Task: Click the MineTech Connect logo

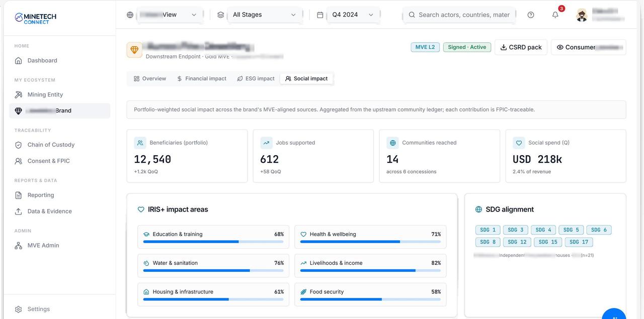Action: (36, 19)
